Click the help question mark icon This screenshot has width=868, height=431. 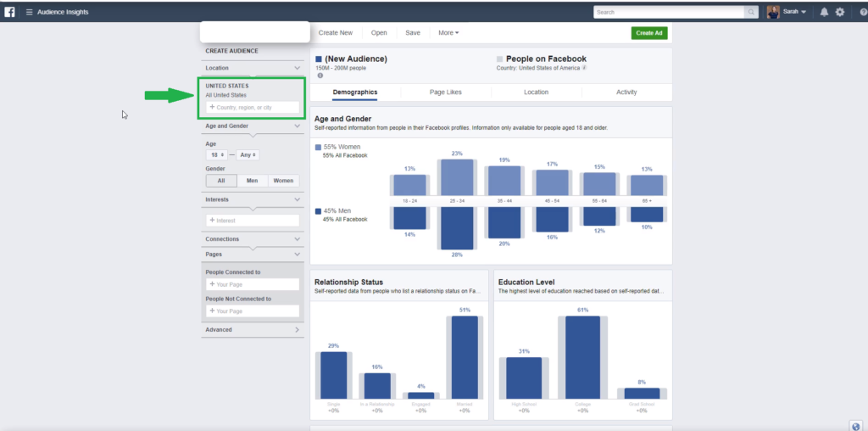863,12
